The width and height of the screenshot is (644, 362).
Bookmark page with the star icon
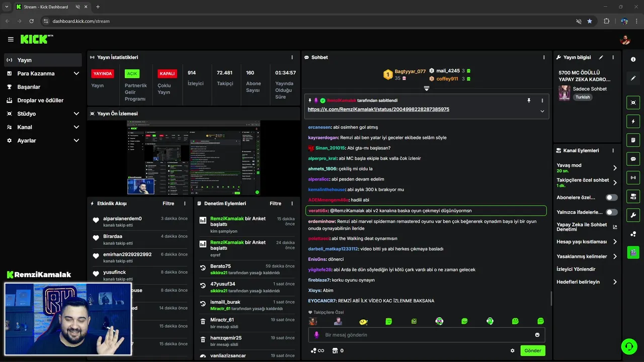pyautogui.click(x=590, y=21)
